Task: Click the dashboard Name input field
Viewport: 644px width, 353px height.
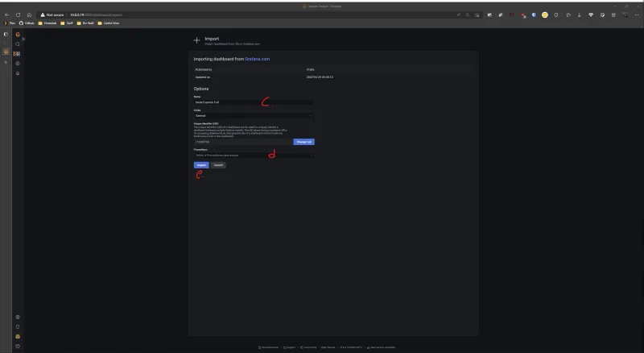Action: click(254, 102)
